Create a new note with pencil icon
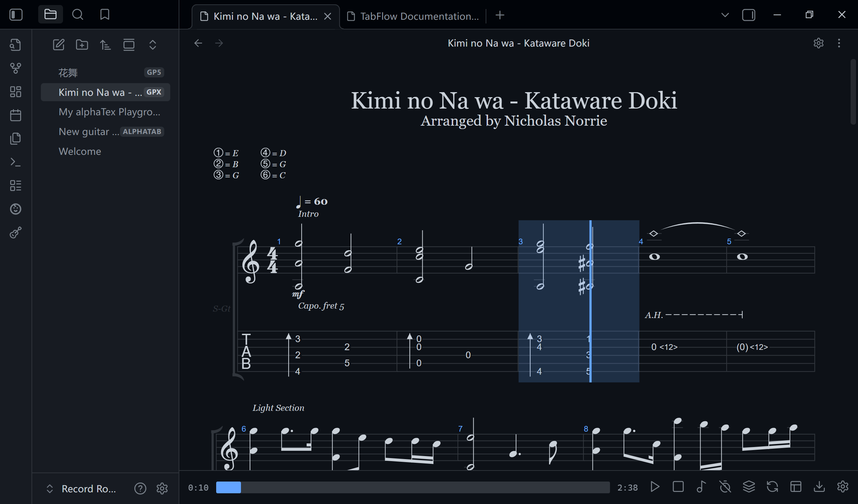The image size is (858, 504). [x=59, y=45]
